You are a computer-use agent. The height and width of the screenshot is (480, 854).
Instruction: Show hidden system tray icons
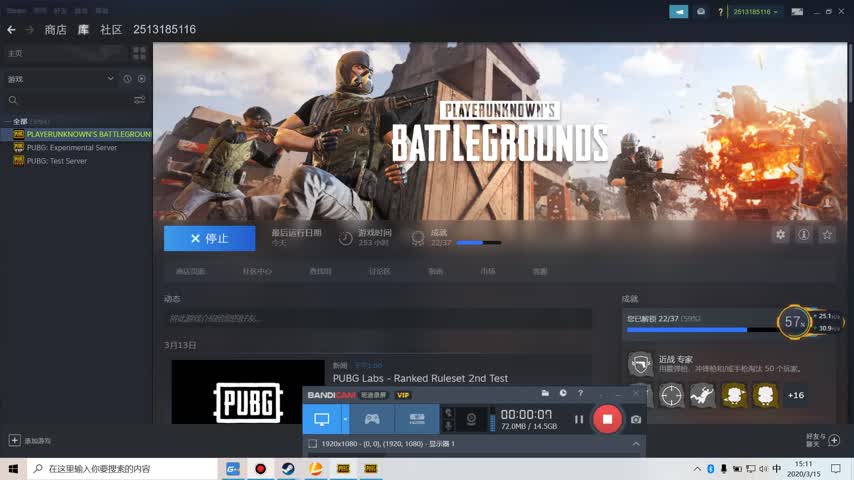pyautogui.click(x=697, y=469)
